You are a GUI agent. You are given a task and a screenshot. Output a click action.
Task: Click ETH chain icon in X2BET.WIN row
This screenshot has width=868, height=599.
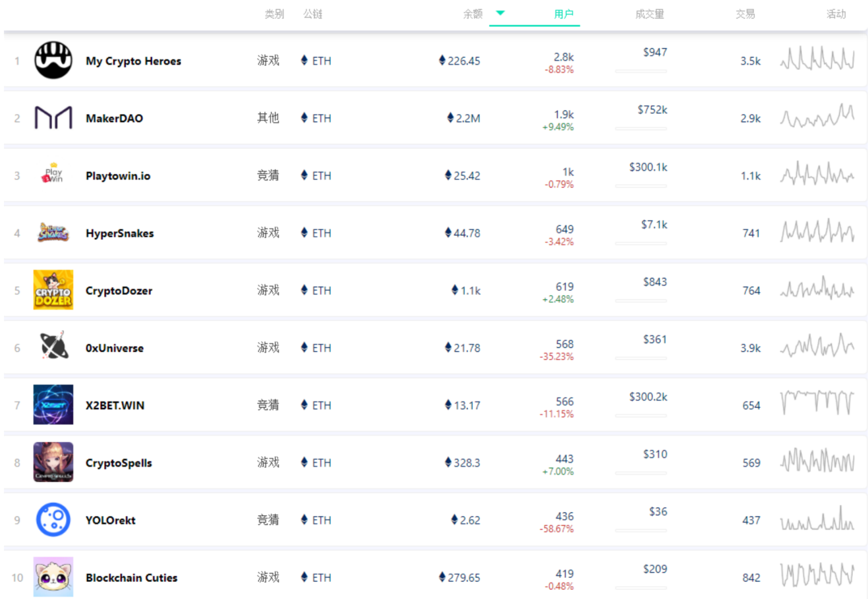304,405
